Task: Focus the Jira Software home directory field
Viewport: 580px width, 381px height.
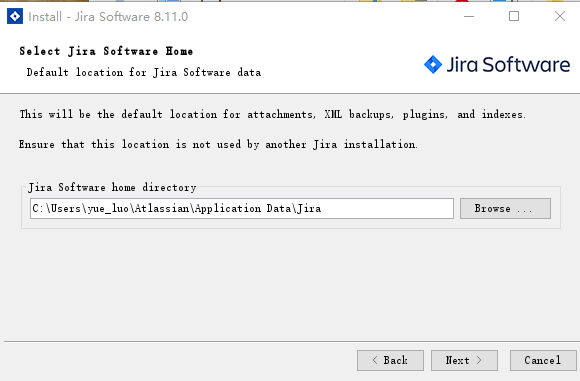Action: point(242,209)
